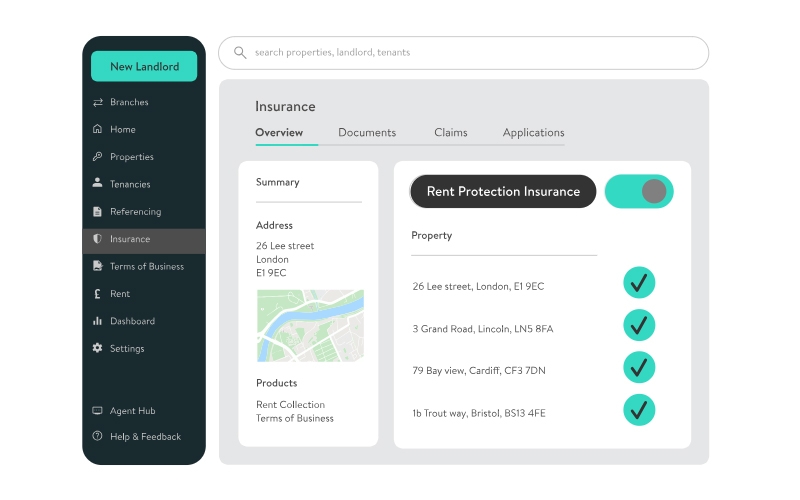
Task: Uncheck 26 Lee street property checkmark
Action: [639, 283]
